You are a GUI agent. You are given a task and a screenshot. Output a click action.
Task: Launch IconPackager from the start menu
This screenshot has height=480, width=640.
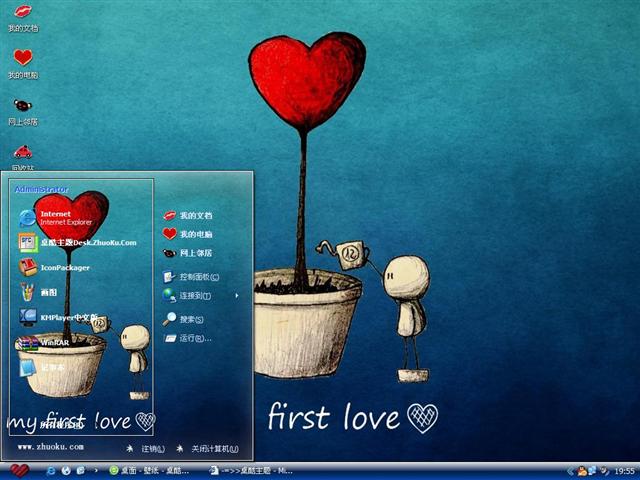[x=54, y=268]
